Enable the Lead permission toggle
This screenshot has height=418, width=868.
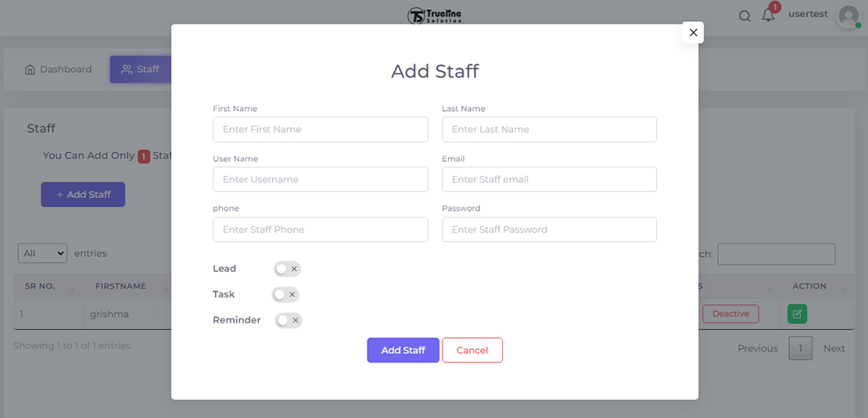pos(287,269)
